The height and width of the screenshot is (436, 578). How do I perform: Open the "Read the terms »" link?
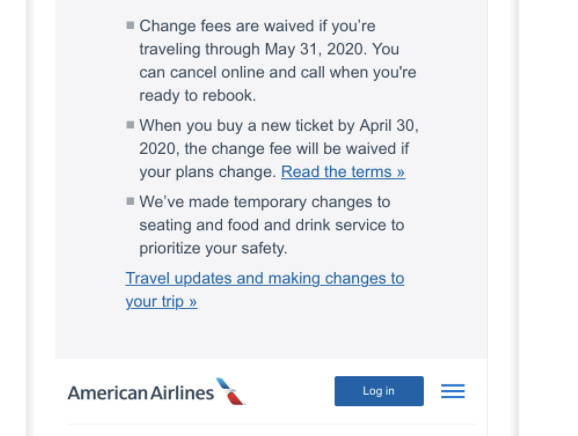(343, 172)
